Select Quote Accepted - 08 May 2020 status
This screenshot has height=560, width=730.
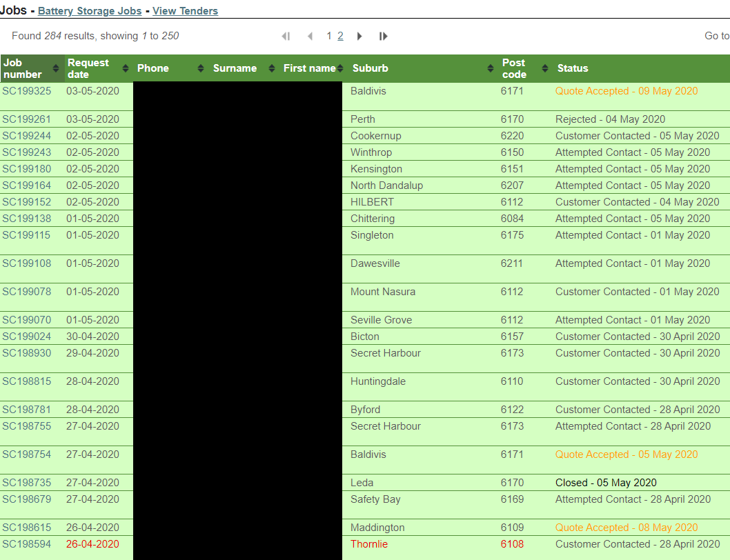pyautogui.click(x=627, y=528)
